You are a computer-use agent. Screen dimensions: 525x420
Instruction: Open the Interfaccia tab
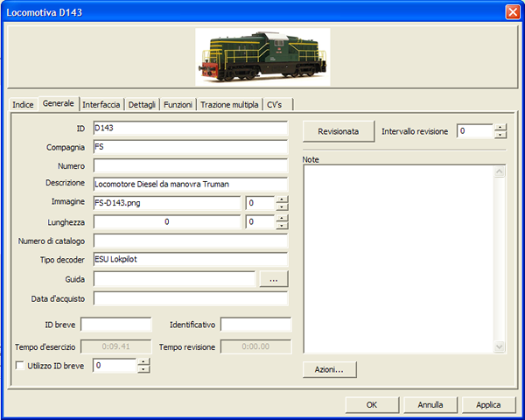pos(101,104)
